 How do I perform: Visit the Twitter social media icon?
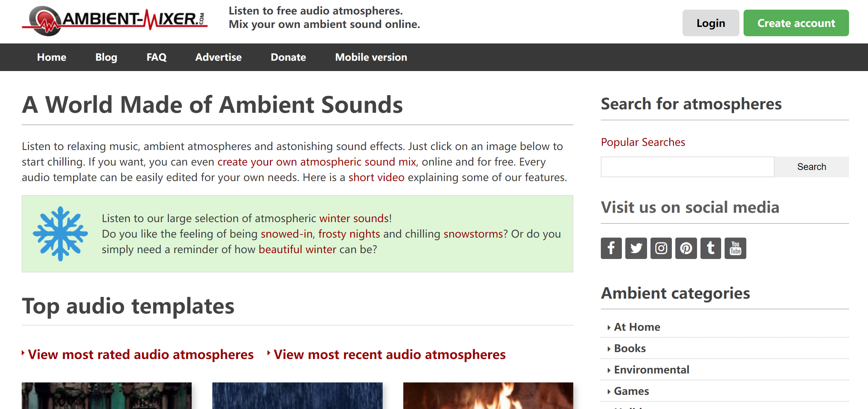636,248
